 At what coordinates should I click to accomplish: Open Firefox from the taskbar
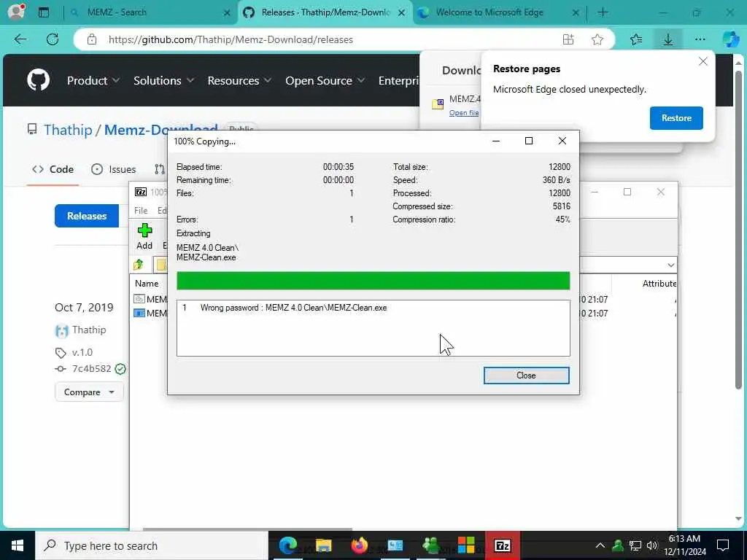359,545
